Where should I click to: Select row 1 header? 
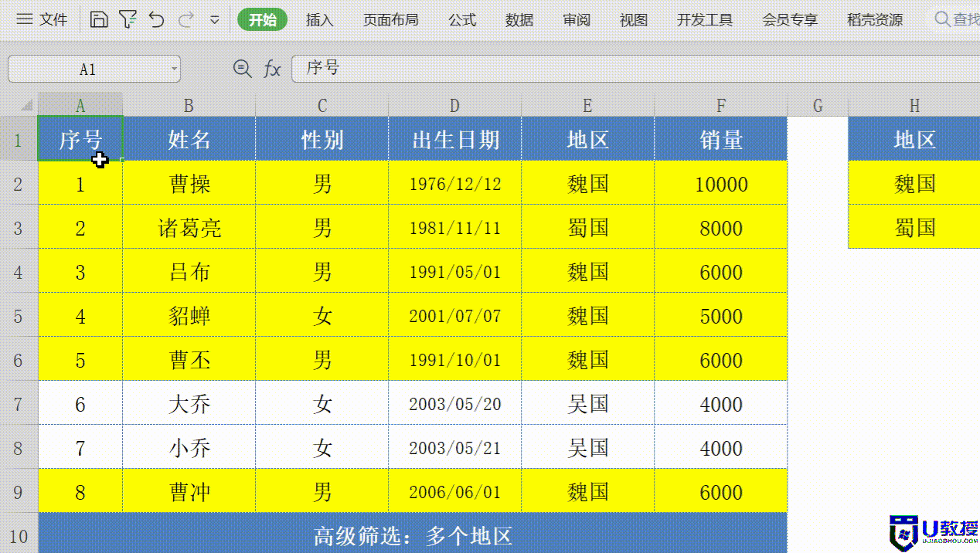(19, 139)
